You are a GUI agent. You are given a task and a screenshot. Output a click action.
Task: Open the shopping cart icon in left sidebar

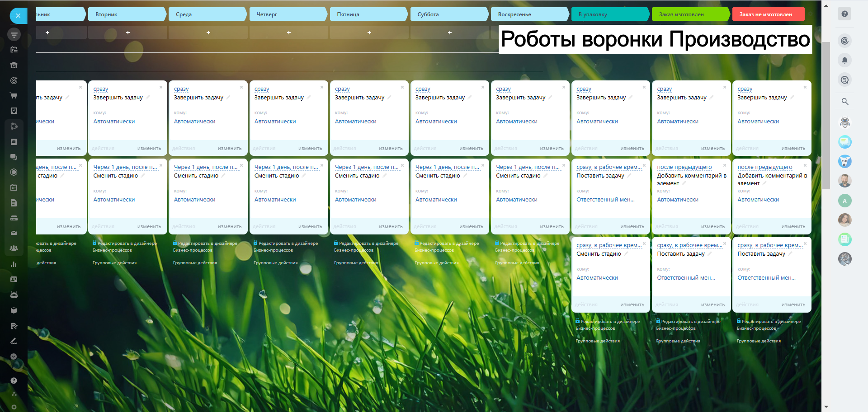coord(14,95)
